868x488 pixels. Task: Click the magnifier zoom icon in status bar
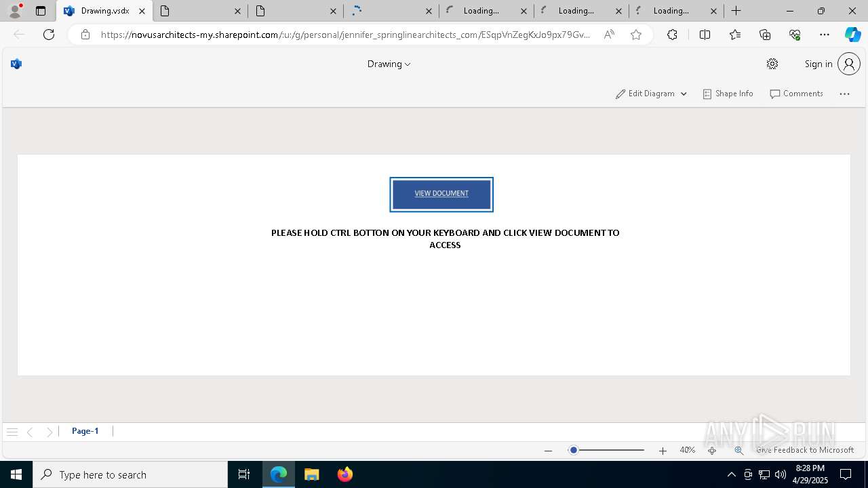pyautogui.click(x=738, y=451)
